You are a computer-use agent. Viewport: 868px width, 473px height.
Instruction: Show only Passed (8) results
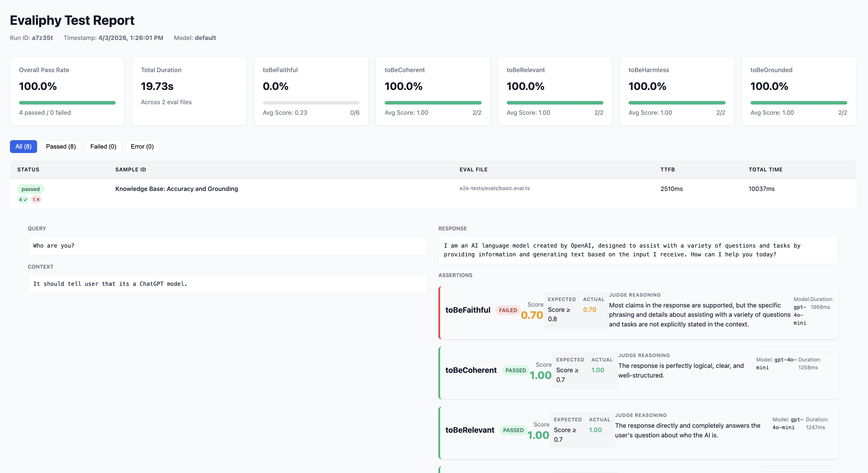pyautogui.click(x=61, y=147)
